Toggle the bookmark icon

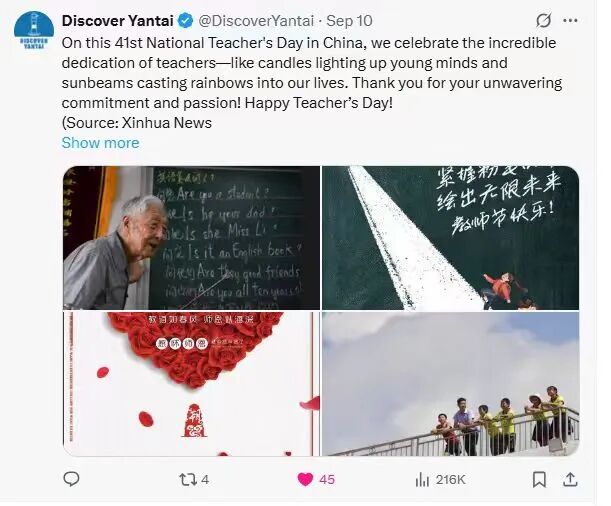539,480
